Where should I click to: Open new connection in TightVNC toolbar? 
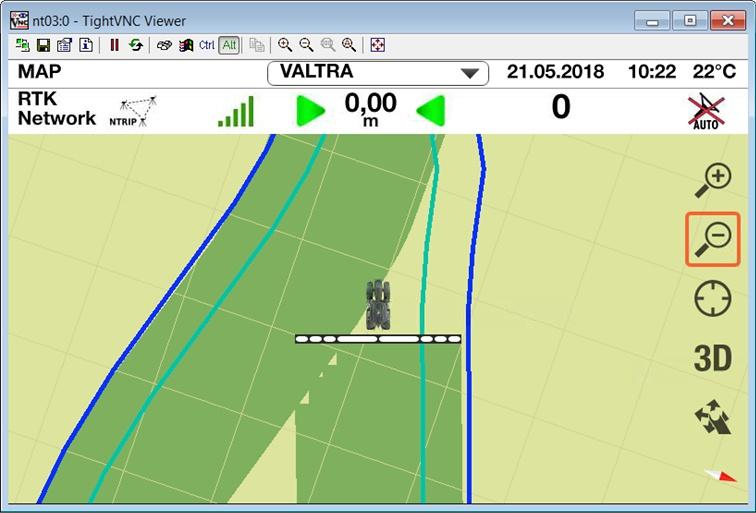point(22,45)
